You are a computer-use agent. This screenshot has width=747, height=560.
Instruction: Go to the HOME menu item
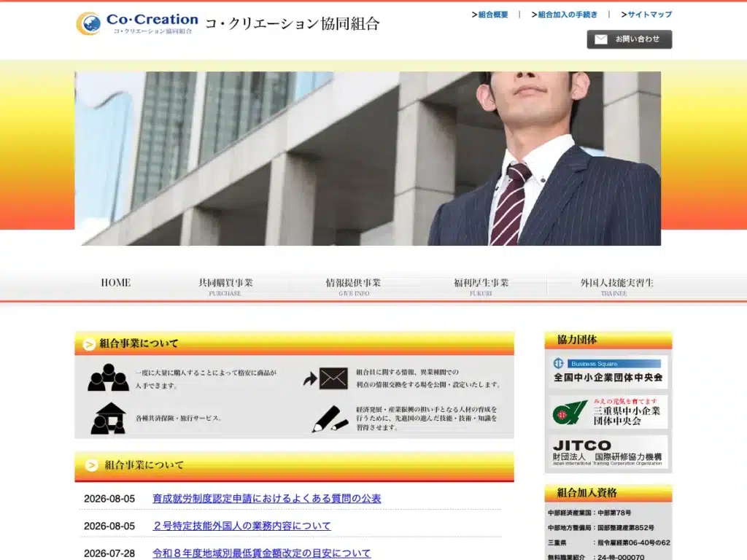[x=116, y=283]
